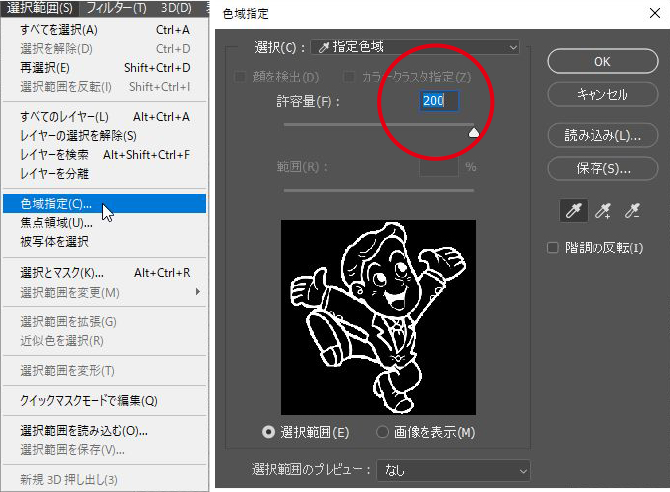Choose 新規 3D 押し出し(3) menu item
670x492 pixels.
(x=105, y=480)
